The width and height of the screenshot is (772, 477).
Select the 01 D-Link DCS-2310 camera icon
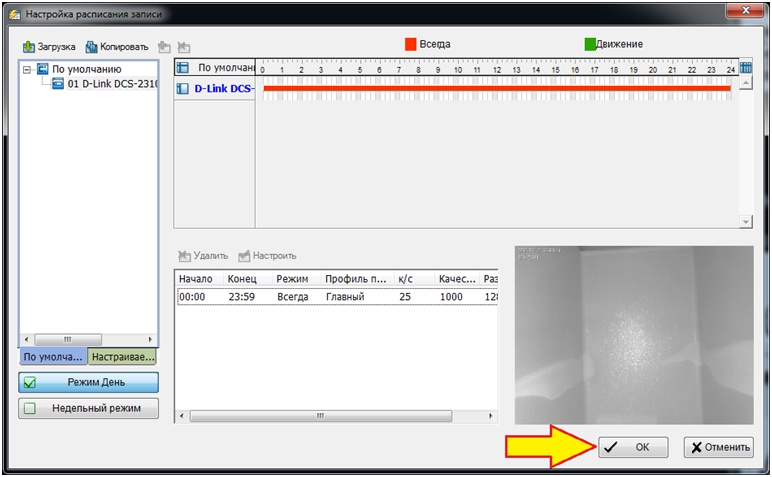click(58, 84)
